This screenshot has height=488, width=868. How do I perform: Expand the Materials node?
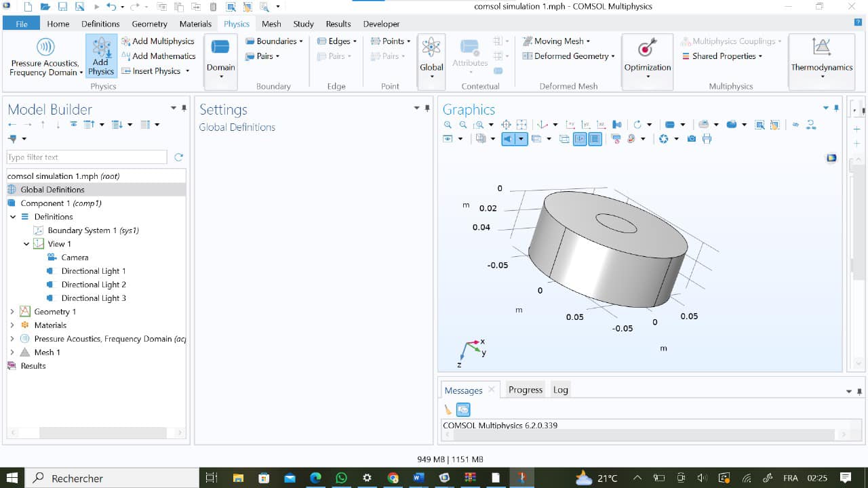click(x=12, y=325)
